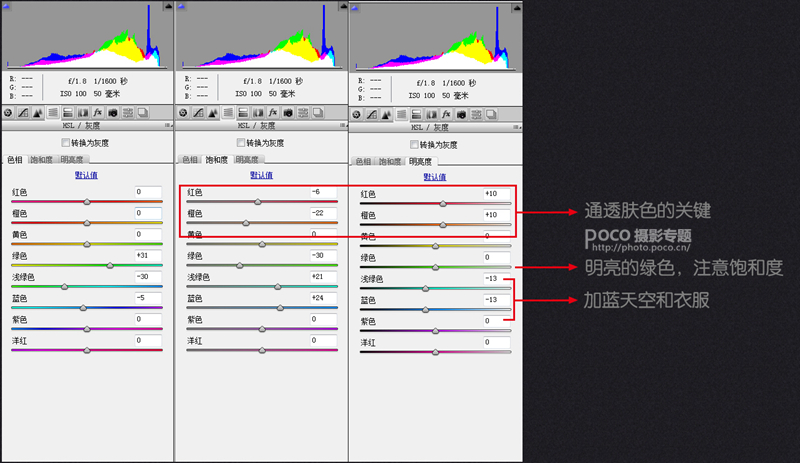Open Presets icon in Luminance panel

(476, 115)
